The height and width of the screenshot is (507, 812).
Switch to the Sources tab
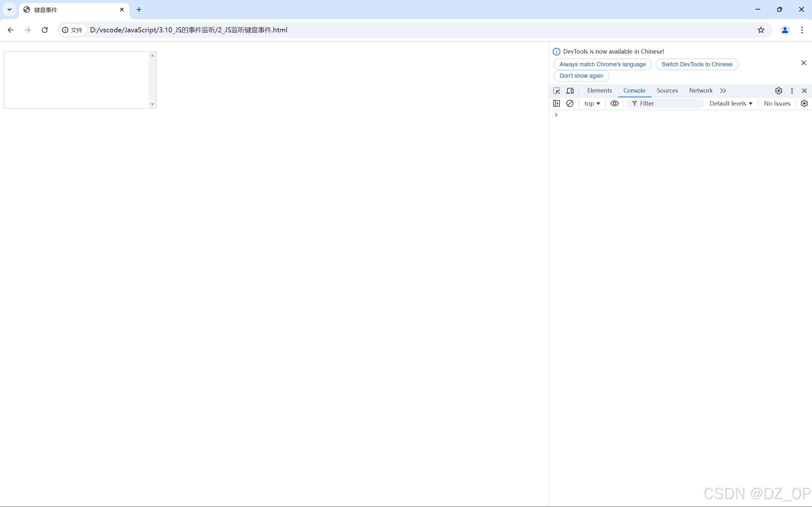(x=667, y=91)
